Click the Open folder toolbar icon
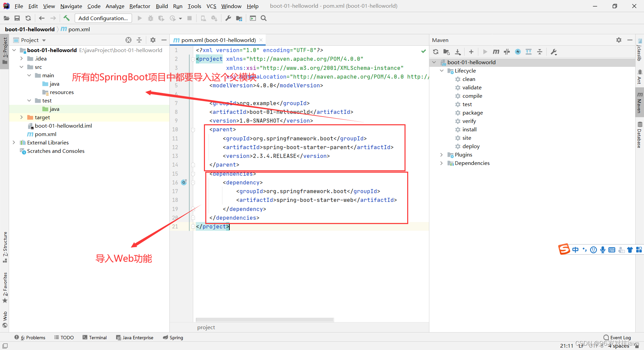This screenshot has height=350, width=644. coord(6,18)
